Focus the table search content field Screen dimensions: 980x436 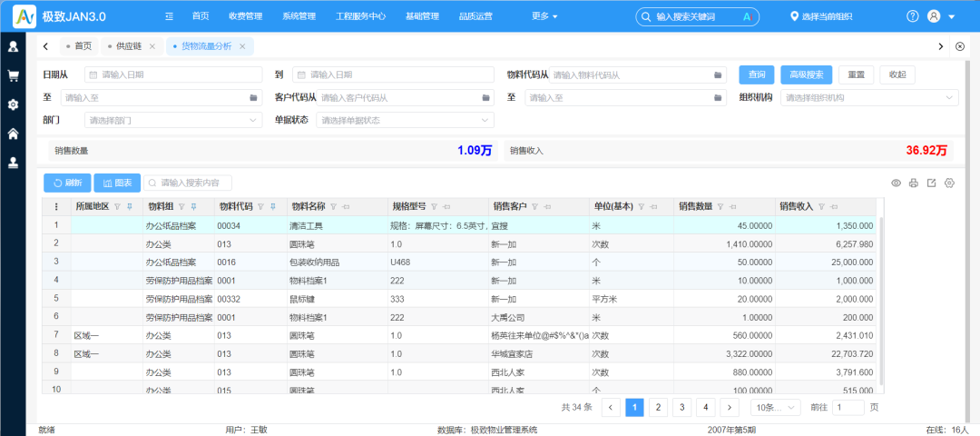[x=188, y=183]
